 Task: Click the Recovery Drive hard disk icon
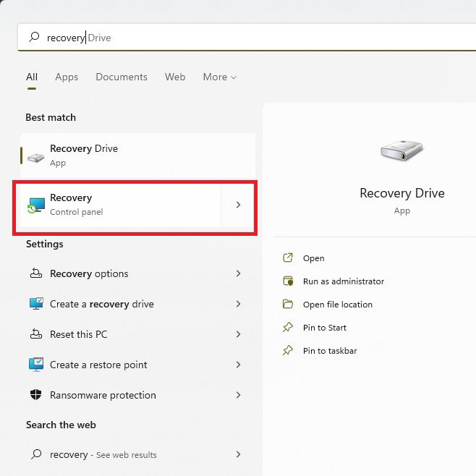click(36, 158)
